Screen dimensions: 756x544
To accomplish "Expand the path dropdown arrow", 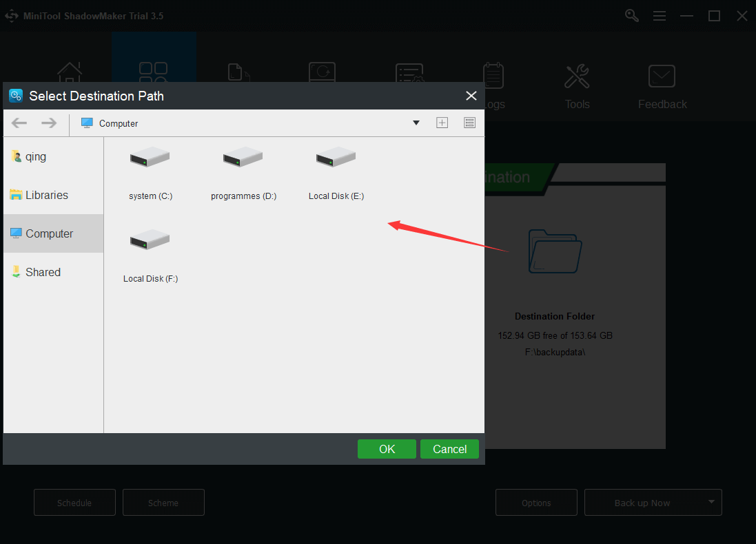I will [416, 123].
